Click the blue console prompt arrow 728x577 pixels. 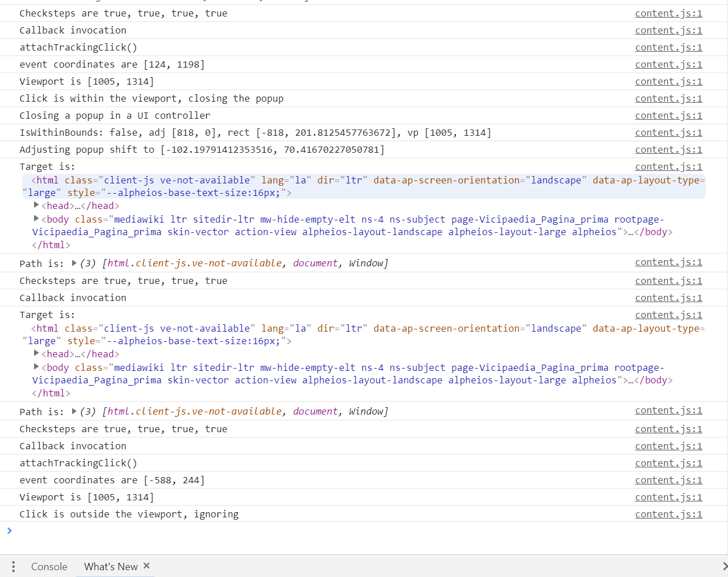9,530
